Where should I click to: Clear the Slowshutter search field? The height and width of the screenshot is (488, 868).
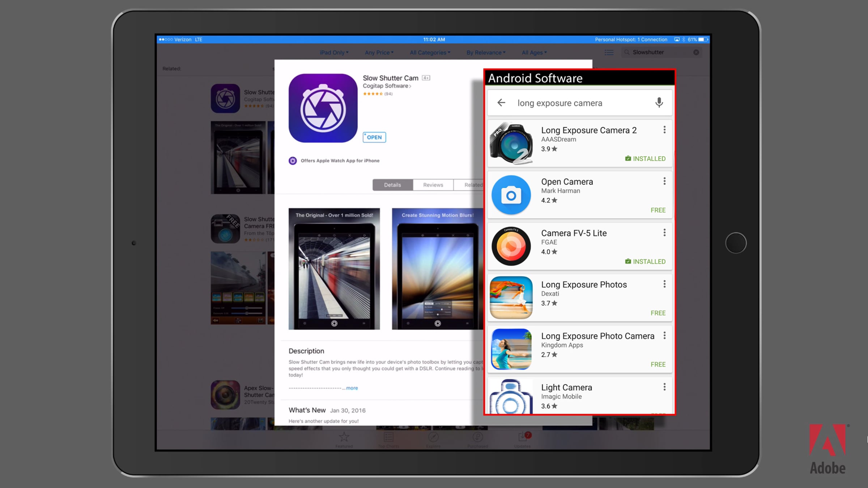[x=696, y=52]
